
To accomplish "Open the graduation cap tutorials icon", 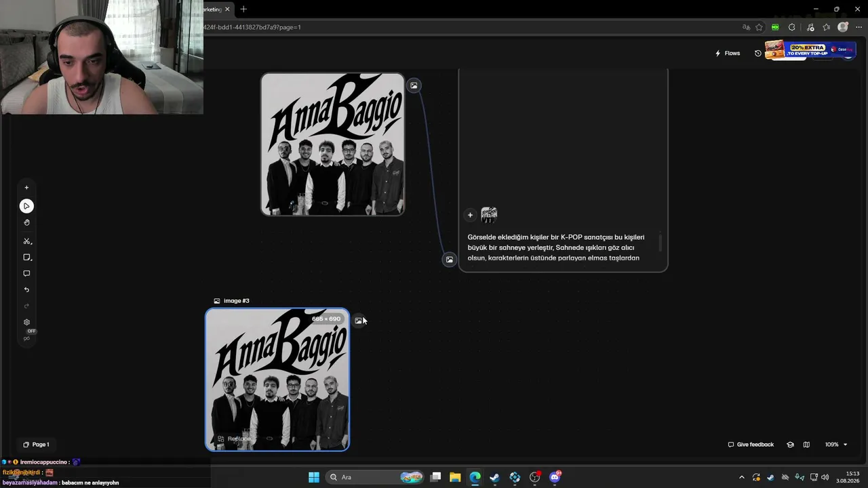I will 790,445.
